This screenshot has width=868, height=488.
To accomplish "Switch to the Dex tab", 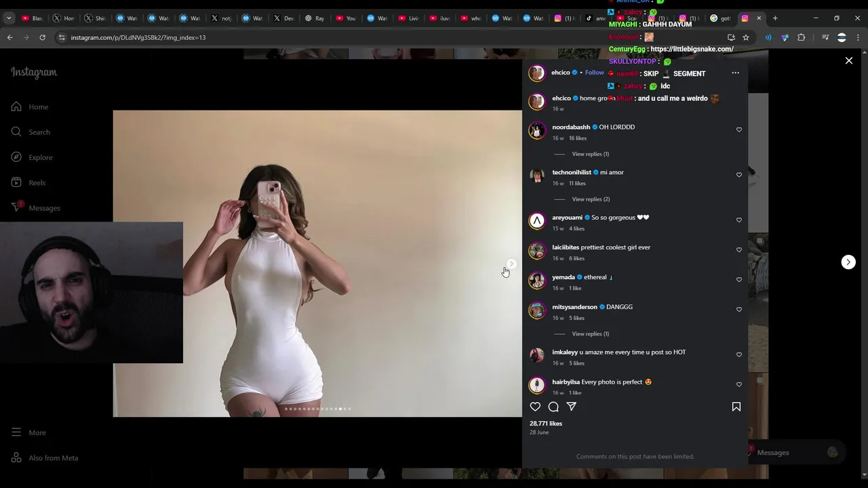I will [283, 18].
